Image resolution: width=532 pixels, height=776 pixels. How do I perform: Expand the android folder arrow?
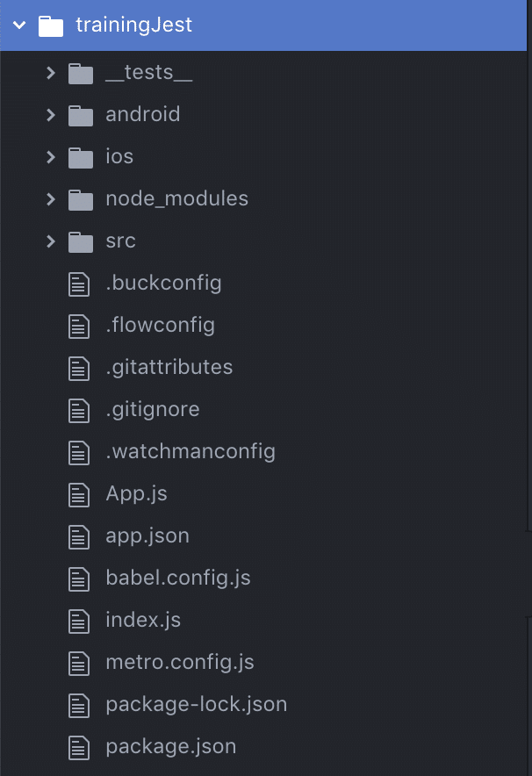[51, 115]
